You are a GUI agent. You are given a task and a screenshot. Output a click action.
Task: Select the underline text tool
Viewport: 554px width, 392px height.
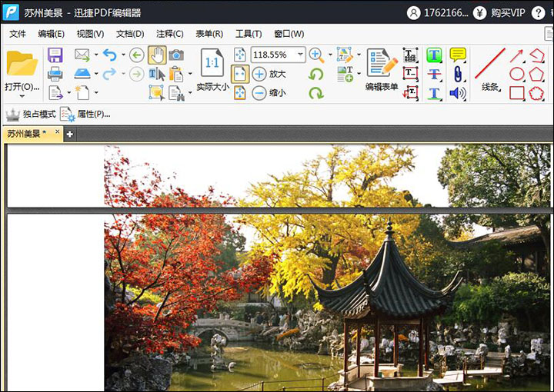[434, 93]
